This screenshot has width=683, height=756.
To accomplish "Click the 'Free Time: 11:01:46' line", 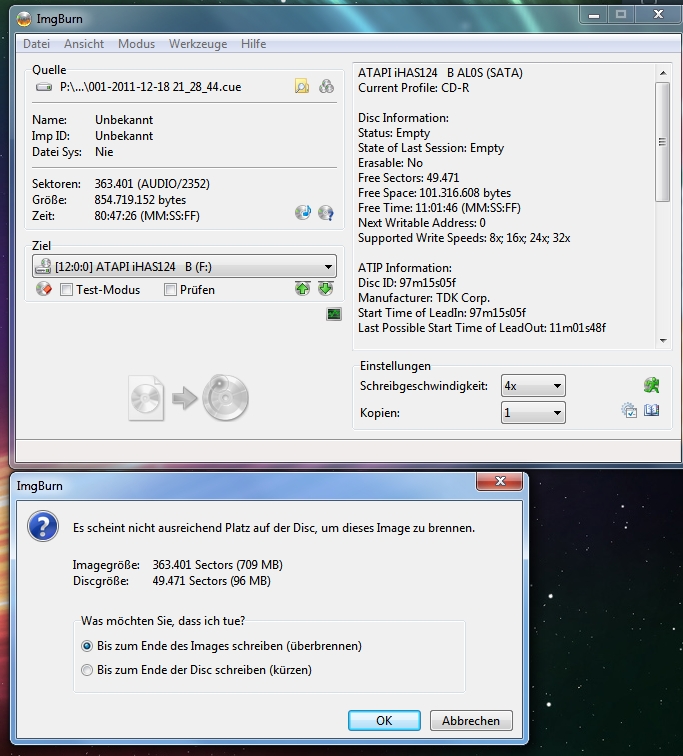I will 439,208.
